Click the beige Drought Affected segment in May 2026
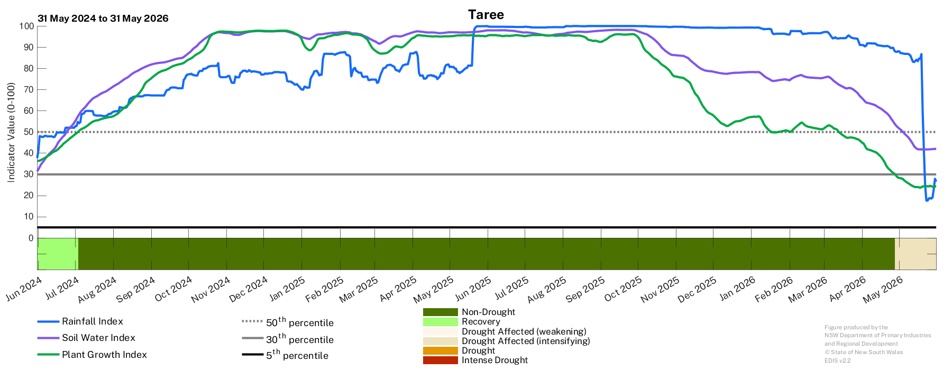The height and width of the screenshot is (370, 952). 916,253
